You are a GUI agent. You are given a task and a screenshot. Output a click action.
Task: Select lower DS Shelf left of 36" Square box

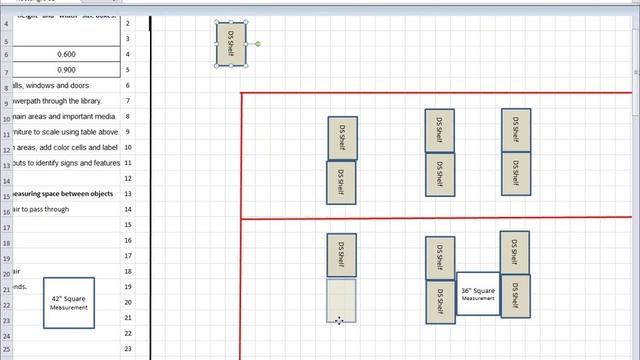click(440, 302)
